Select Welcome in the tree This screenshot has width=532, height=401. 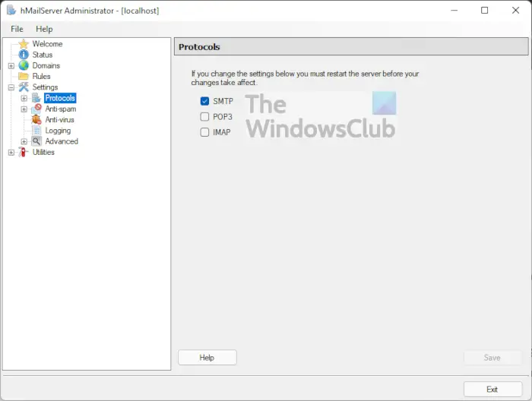47,44
